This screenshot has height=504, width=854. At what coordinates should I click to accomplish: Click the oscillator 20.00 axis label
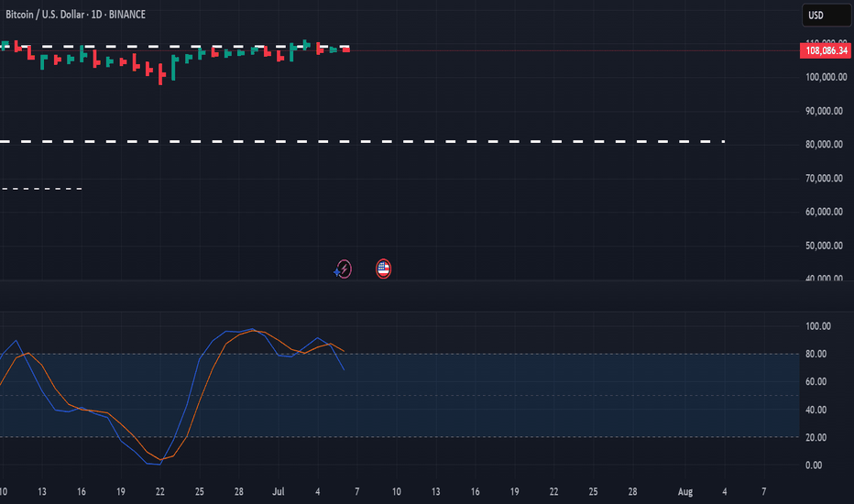tap(816, 437)
